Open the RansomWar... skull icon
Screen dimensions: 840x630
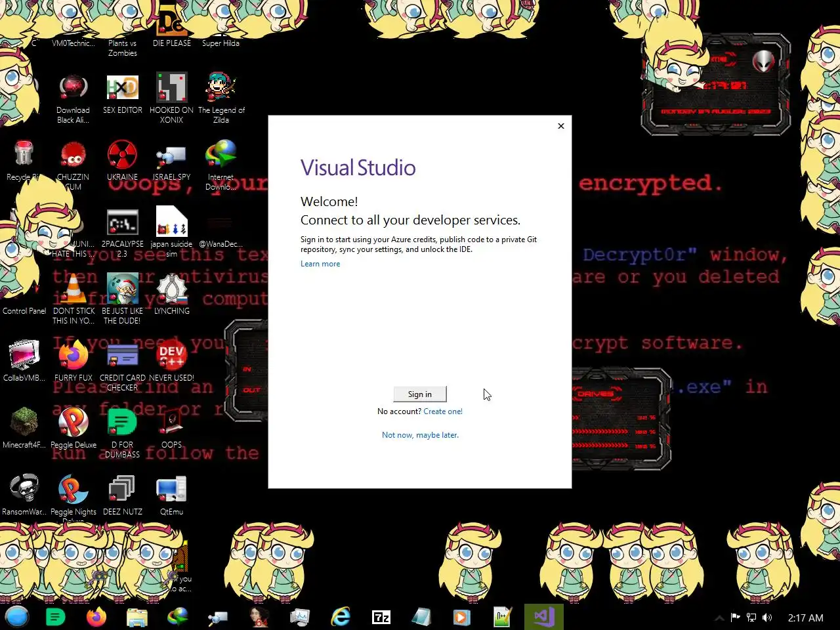(x=24, y=495)
